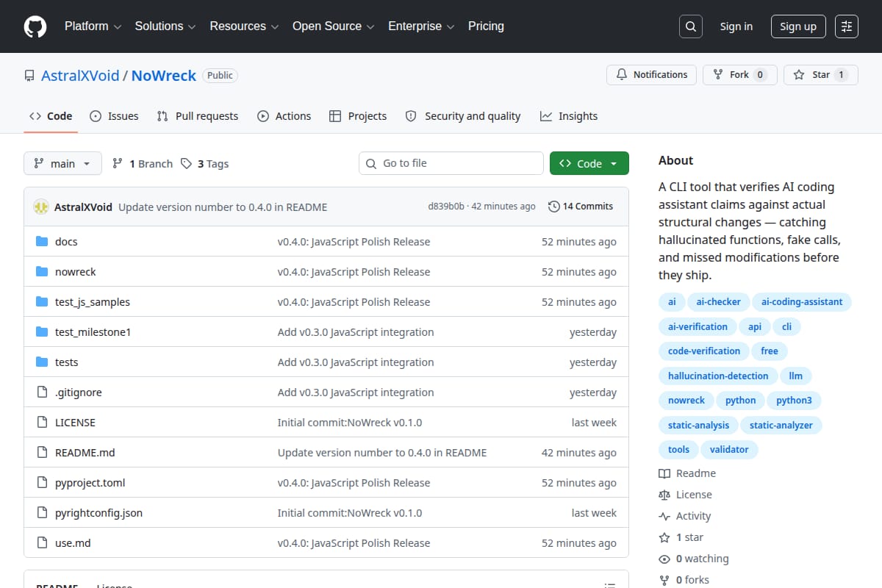
Task: Open the appearance settings sliders icon
Action: (x=847, y=26)
